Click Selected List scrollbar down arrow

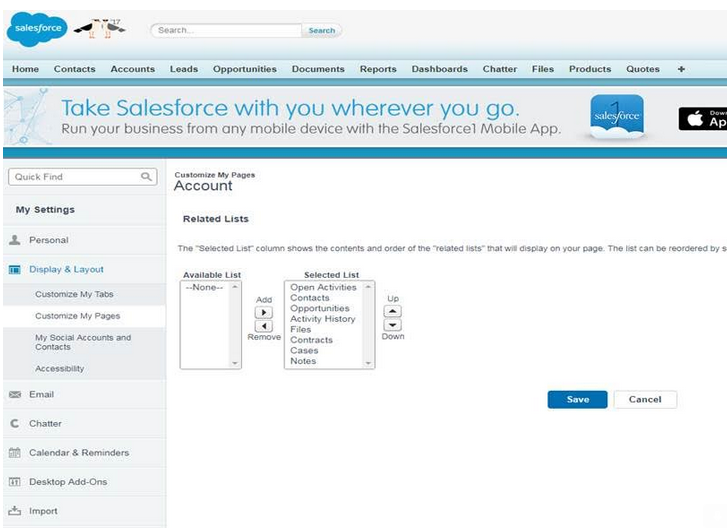[368, 363]
